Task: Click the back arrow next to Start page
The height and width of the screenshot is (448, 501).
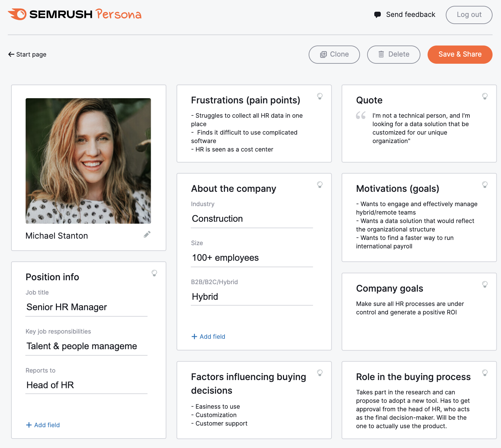Action: click(11, 54)
